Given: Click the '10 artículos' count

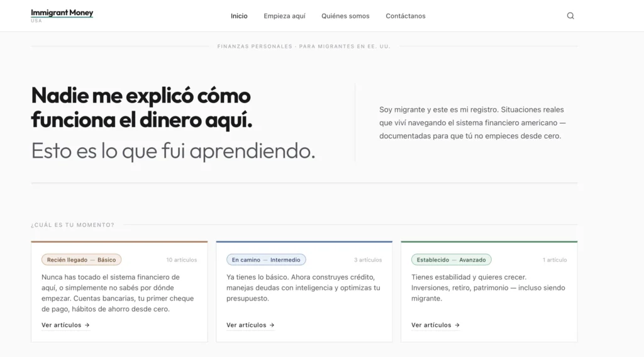Looking at the screenshot, I should pos(182,260).
